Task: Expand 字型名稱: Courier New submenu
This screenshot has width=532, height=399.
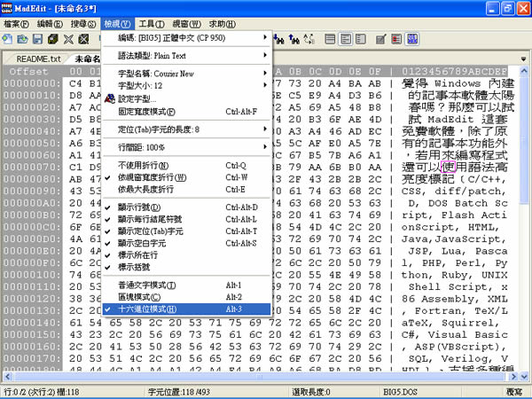Action: pos(186,74)
